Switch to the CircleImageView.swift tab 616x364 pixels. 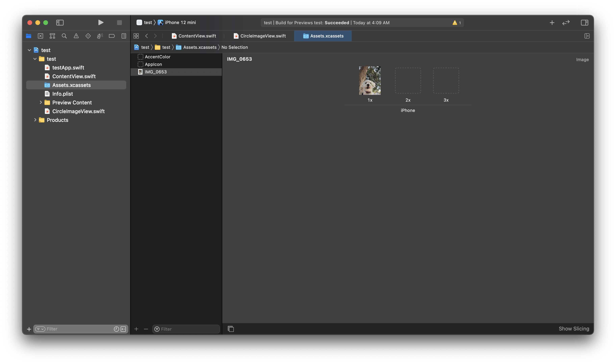260,36
